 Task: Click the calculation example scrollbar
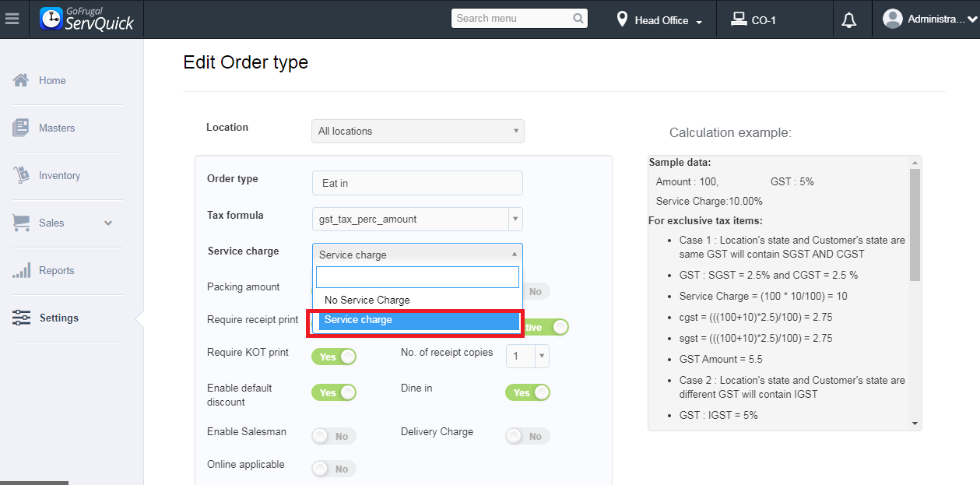pos(915,226)
